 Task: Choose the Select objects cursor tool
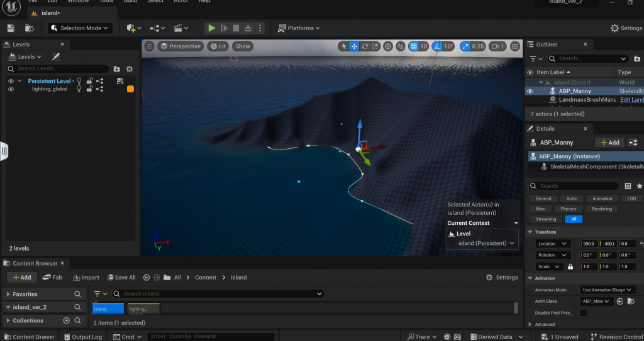click(x=344, y=46)
